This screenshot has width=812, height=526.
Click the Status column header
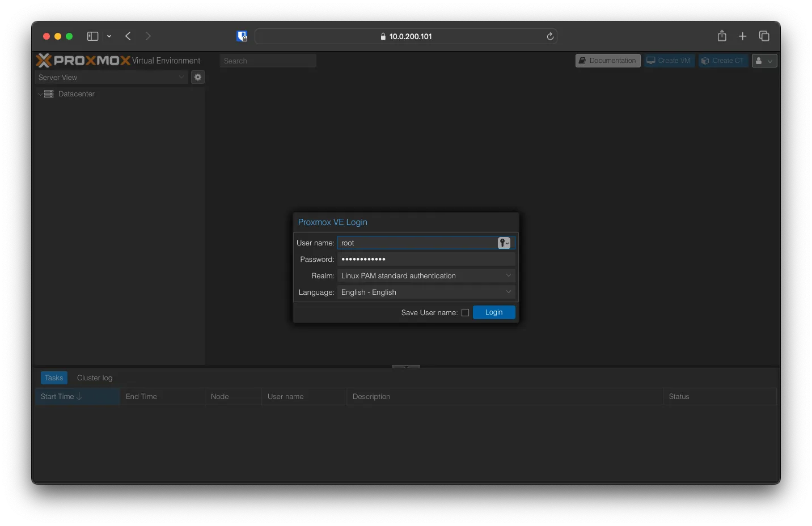720,397
